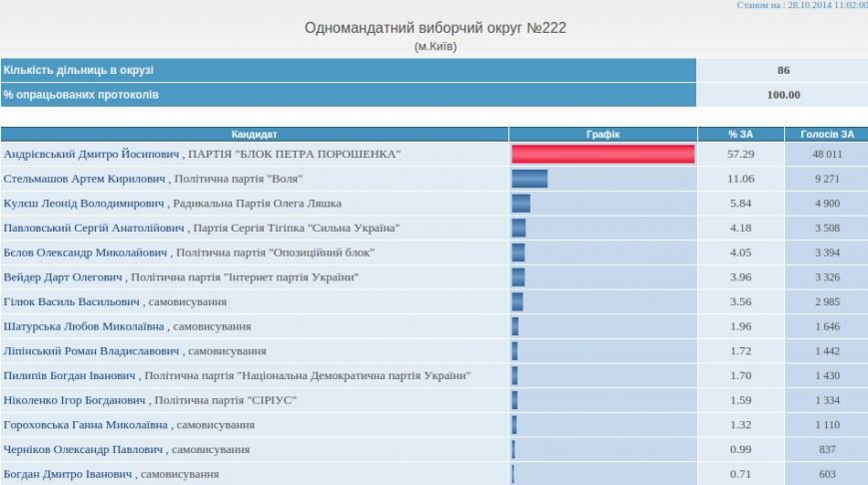
Task: Click the blue bar for Стельмашов
Action: 529,179
